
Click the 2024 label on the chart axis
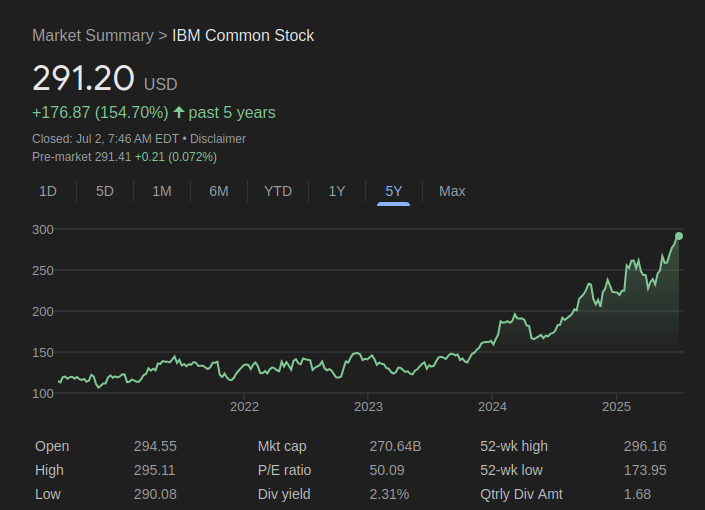[x=492, y=407]
